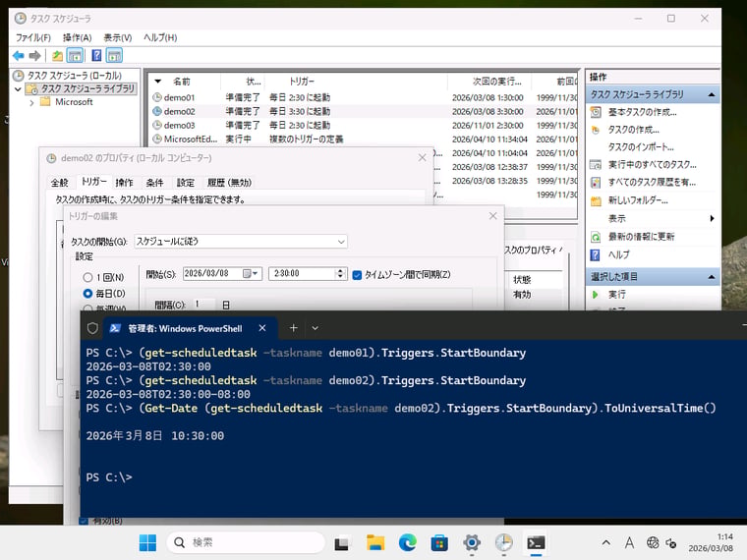The height and width of the screenshot is (560, 747).
Task: Expand the Microsoft folder node
Action: (x=31, y=102)
